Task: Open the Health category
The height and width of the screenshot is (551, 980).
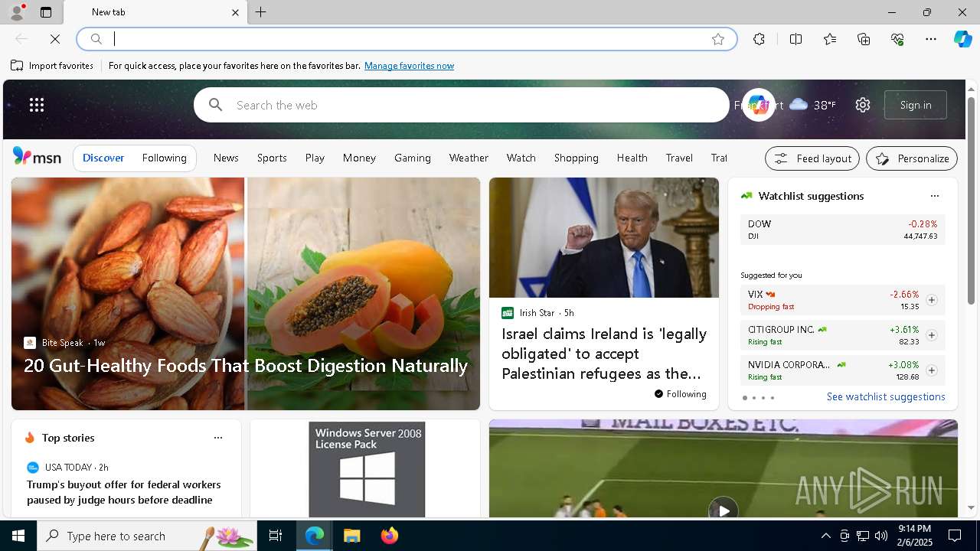Action: pos(632,158)
